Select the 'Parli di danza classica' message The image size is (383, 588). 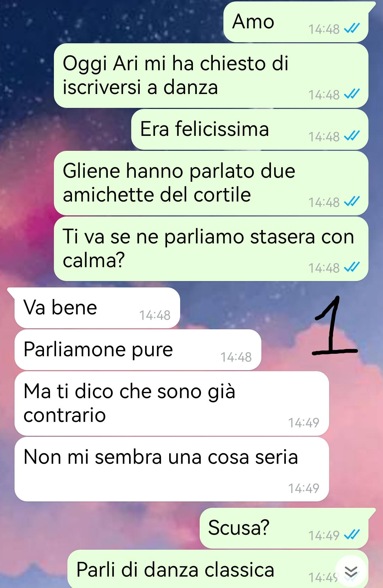tap(218, 569)
